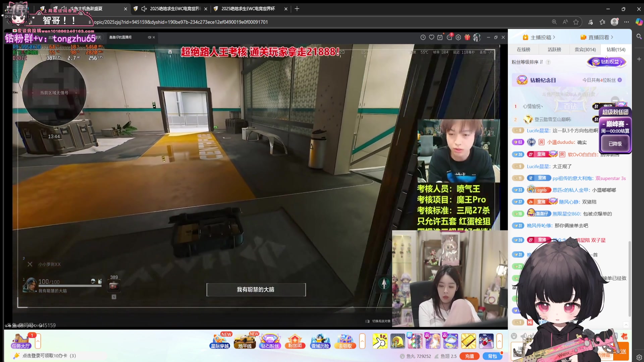Screen dimensions: 644x362
Task: Toggle the speaker mute icon in stream tab bar
Action: click(149, 37)
